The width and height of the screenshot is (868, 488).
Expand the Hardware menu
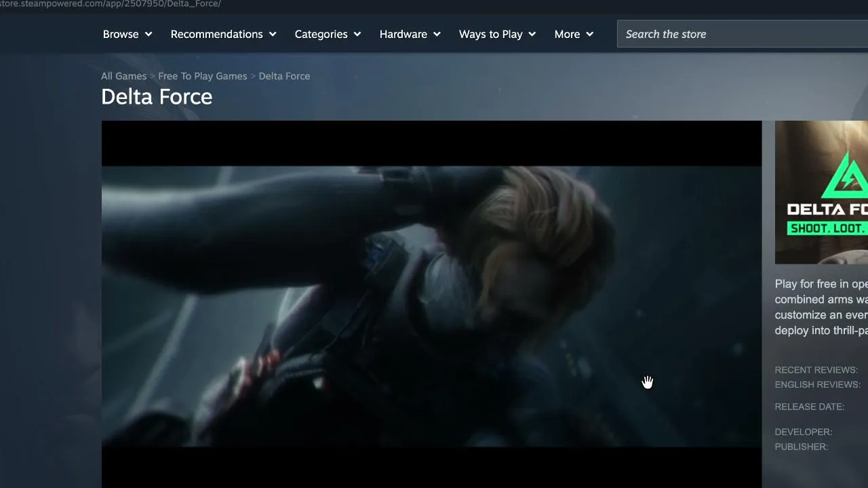(x=410, y=34)
